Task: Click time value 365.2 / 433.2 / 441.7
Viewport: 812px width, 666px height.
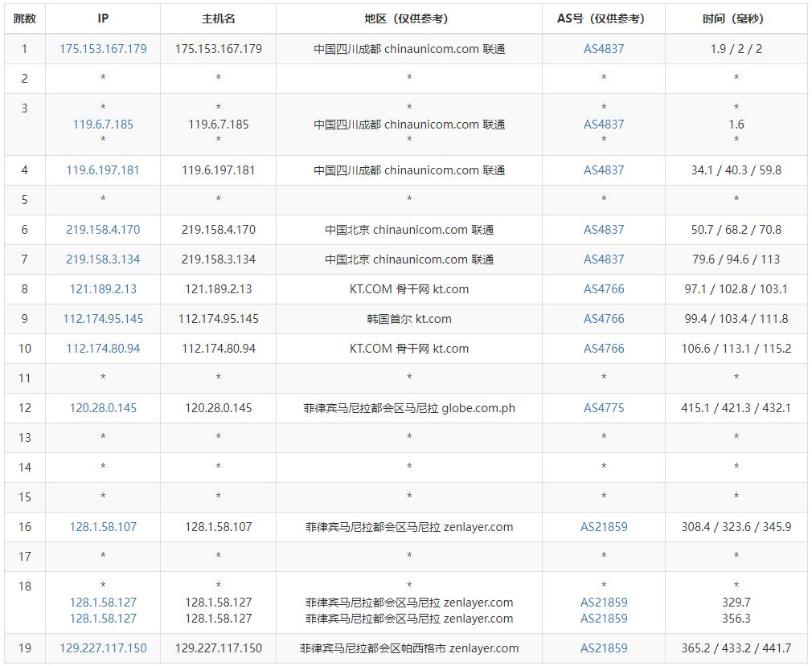Action: (736, 648)
